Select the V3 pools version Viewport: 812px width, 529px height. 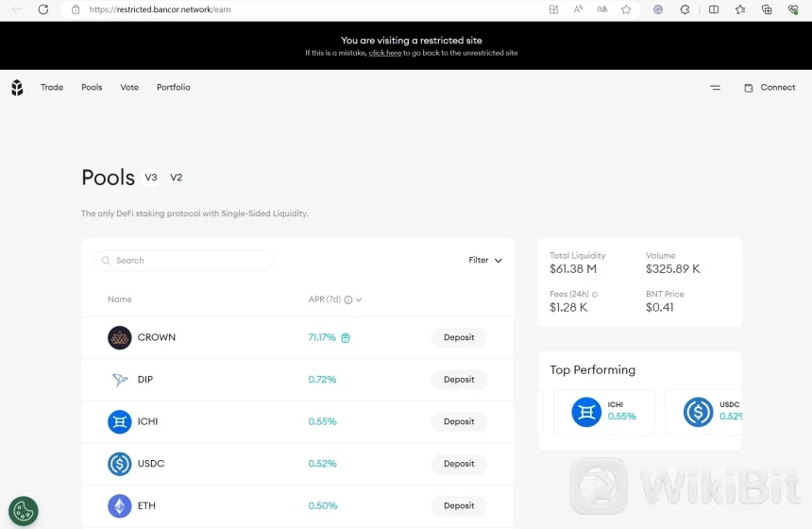(151, 178)
